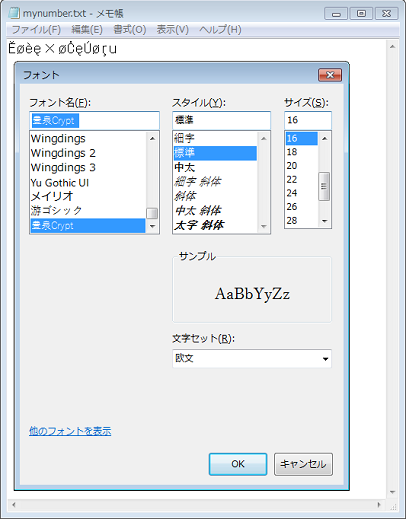Style list scroll down arrow
The image size is (406, 519).
pyautogui.click(x=264, y=226)
